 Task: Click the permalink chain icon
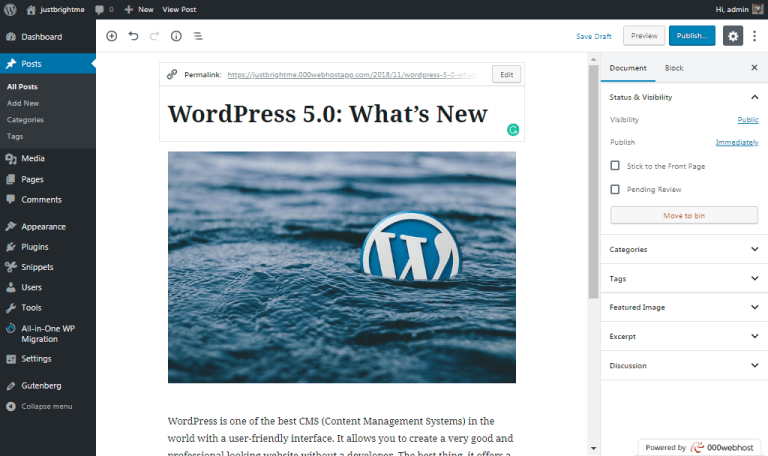[x=171, y=74]
